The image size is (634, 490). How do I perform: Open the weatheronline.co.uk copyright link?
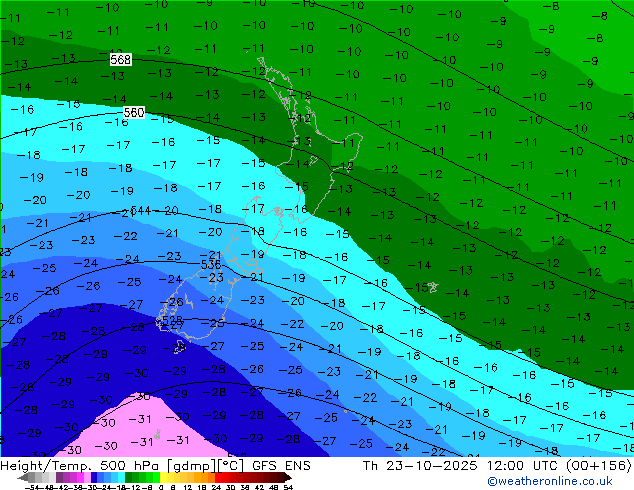[550, 481]
